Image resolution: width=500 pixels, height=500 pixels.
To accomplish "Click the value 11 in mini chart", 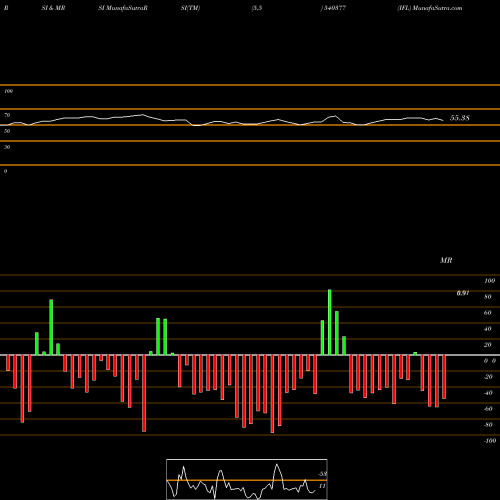I will (322, 486).
